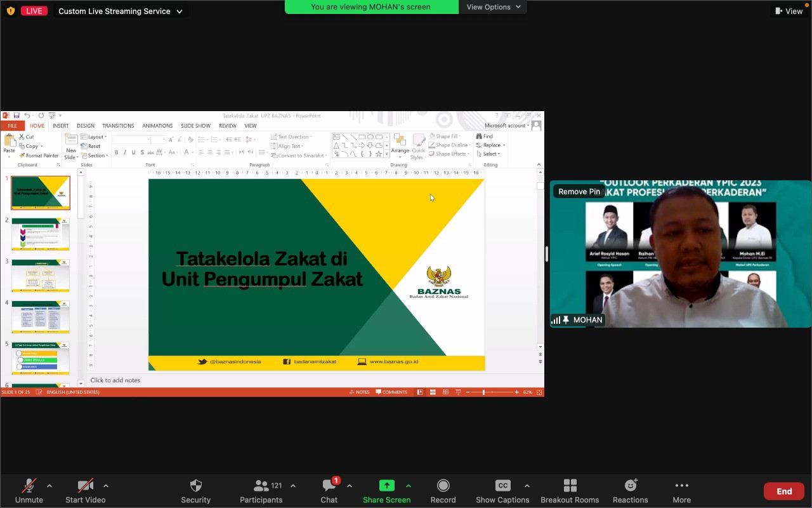This screenshot has height=508, width=812.
Task: Click the red End meeting button
Action: point(784,491)
